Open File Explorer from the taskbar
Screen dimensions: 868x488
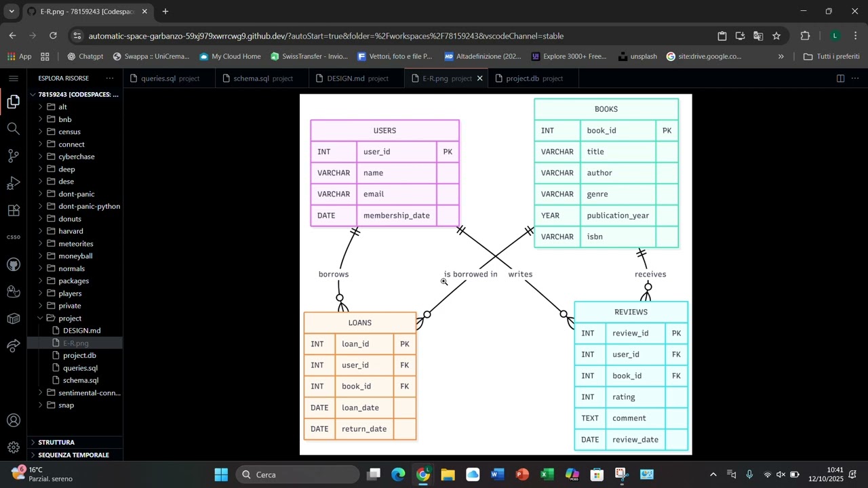point(448,474)
